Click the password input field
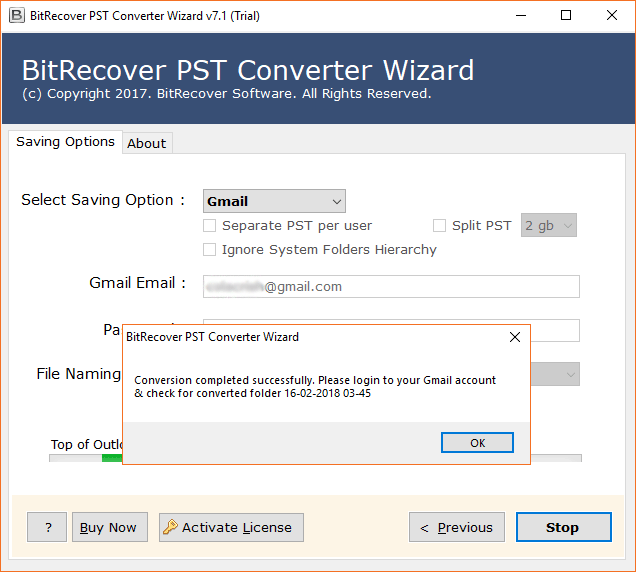Screen dimensions: 636x572 [x=555, y=331]
